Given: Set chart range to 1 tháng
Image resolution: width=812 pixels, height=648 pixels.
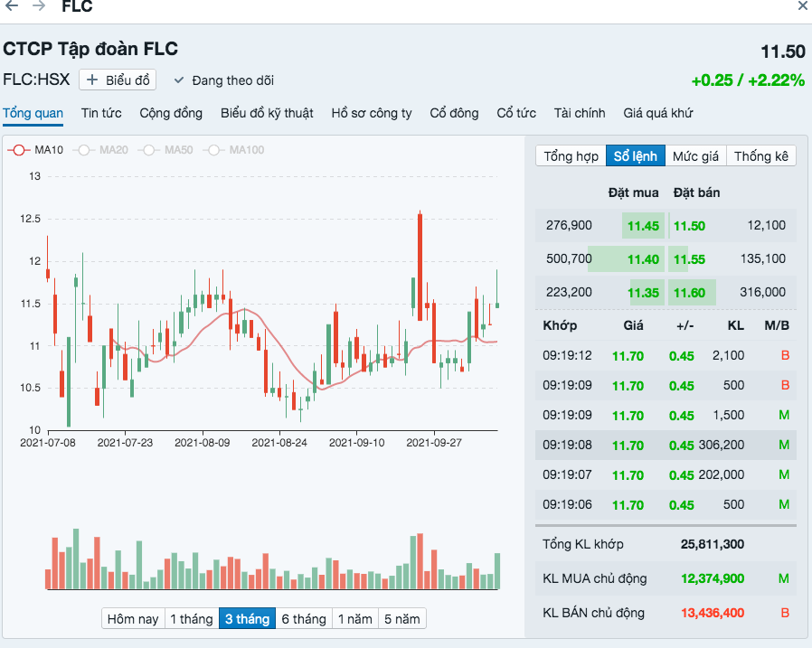Looking at the screenshot, I should coord(192,618).
